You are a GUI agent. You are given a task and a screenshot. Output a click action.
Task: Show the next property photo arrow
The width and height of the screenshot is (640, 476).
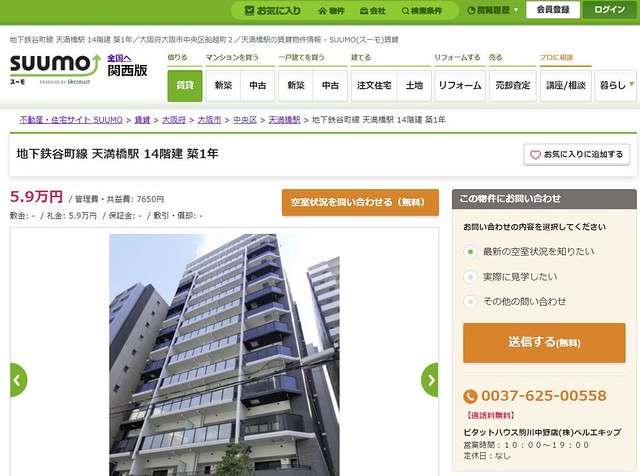click(x=430, y=380)
